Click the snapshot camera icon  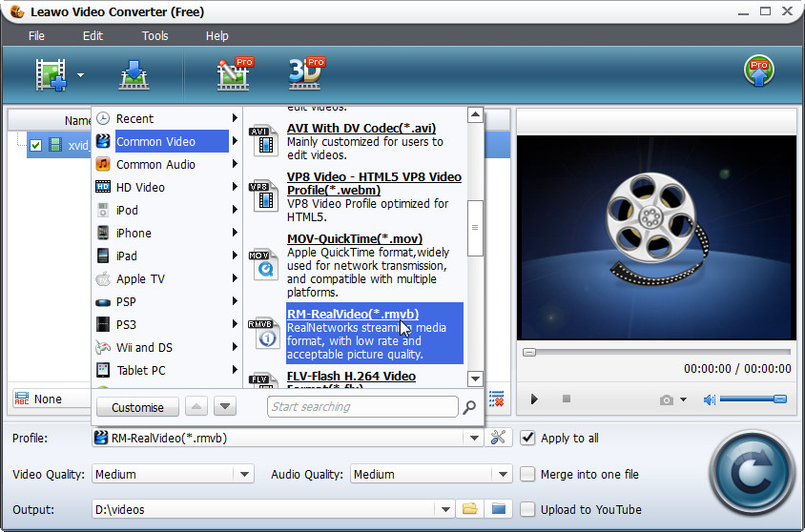(667, 399)
